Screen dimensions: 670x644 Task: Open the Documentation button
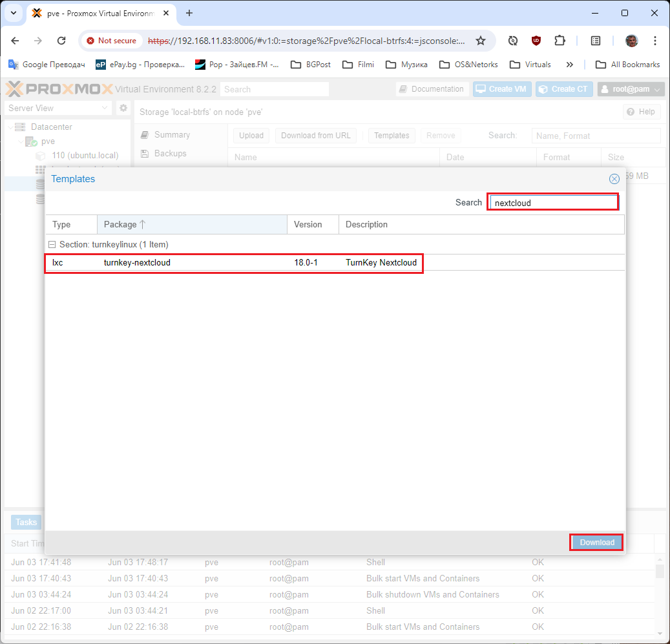pyautogui.click(x=432, y=89)
